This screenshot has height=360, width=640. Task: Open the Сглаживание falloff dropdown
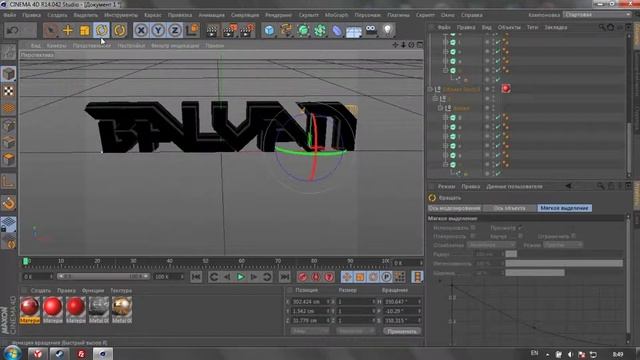point(491,245)
